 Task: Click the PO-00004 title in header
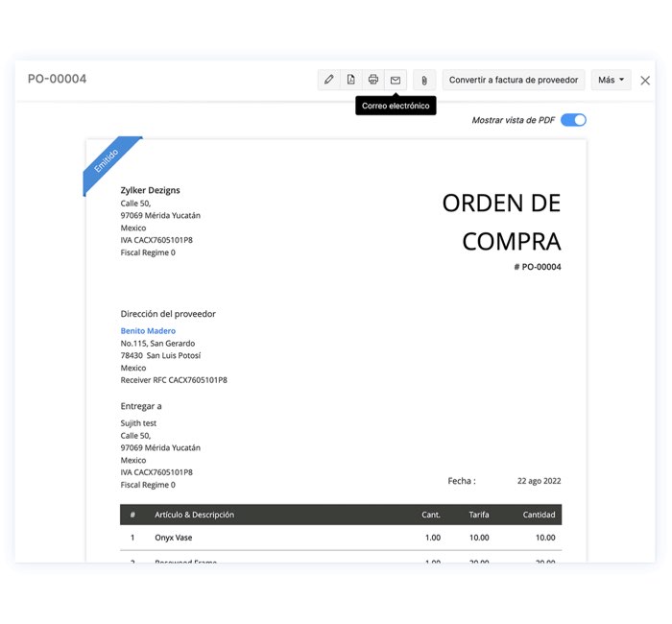coord(57,79)
